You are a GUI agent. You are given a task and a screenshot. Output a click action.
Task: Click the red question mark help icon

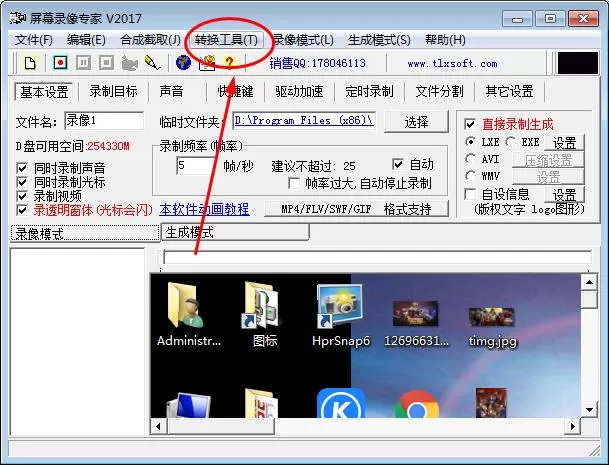pyautogui.click(x=229, y=63)
